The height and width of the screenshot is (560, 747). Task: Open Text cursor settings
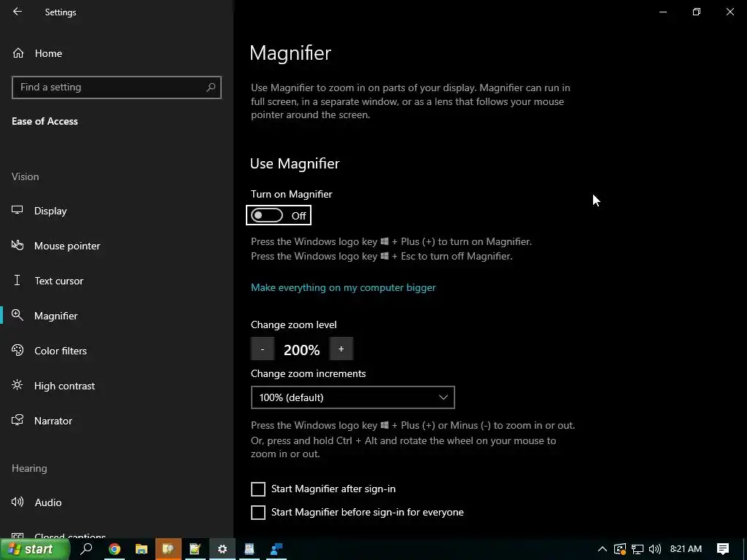click(x=58, y=281)
